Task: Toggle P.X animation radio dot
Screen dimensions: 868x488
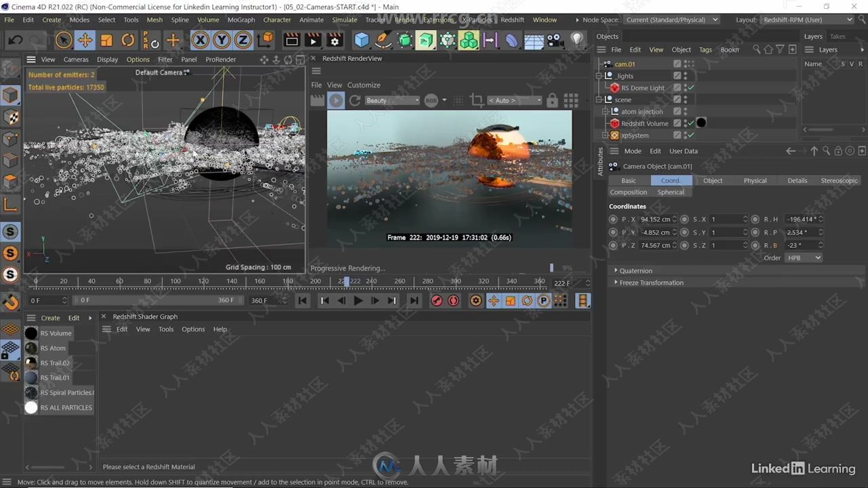Action: click(x=613, y=219)
